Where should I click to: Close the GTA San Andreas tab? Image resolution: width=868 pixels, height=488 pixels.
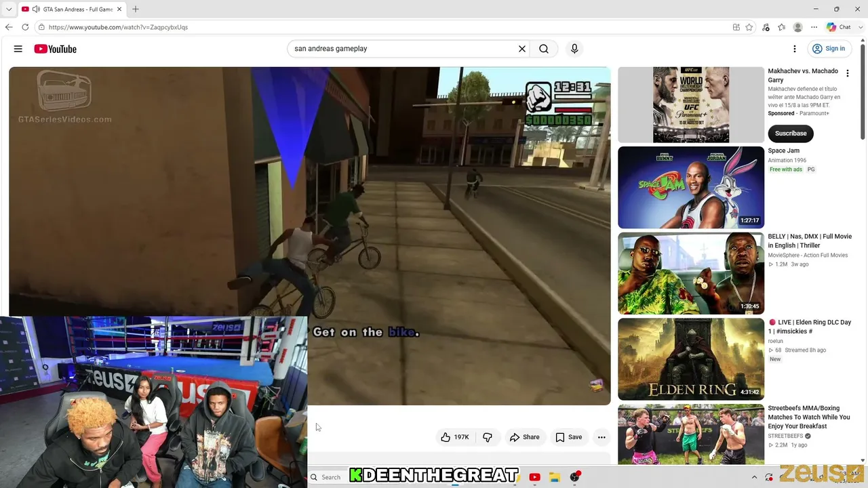(x=119, y=9)
